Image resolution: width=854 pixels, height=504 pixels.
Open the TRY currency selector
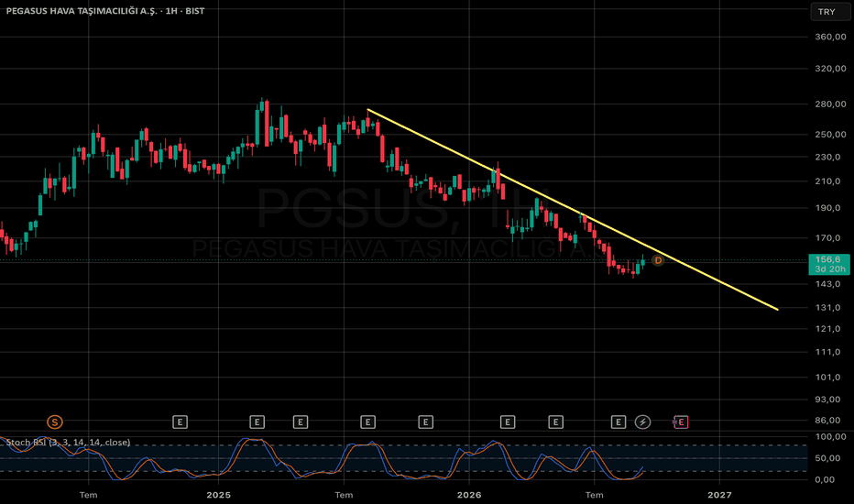pyautogui.click(x=829, y=11)
